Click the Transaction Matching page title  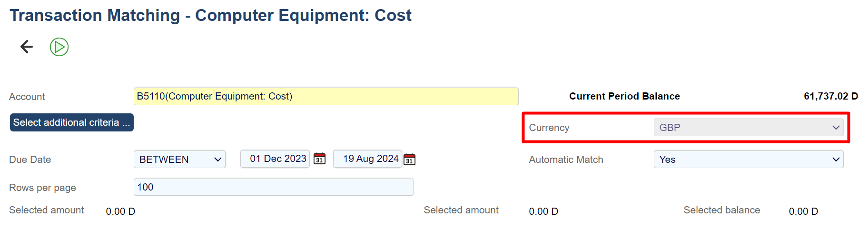pos(210,15)
